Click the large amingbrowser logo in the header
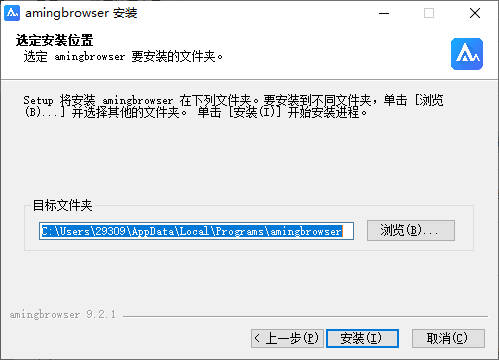The height and width of the screenshot is (360, 499). point(467,54)
